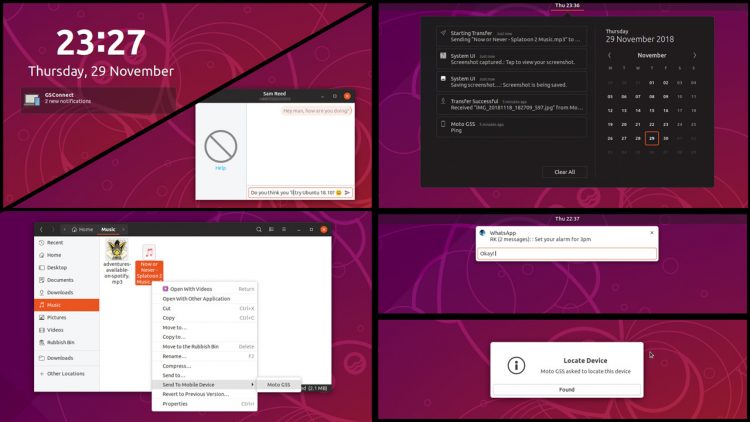This screenshot has height=422, width=750.
Task: Choose Open With Other Application
Action: [x=204, y=299]
